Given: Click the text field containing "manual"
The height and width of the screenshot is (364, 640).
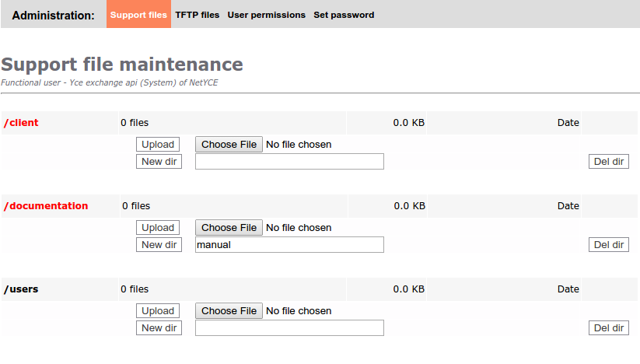Looking at the screenshot, I should point(289,245).
